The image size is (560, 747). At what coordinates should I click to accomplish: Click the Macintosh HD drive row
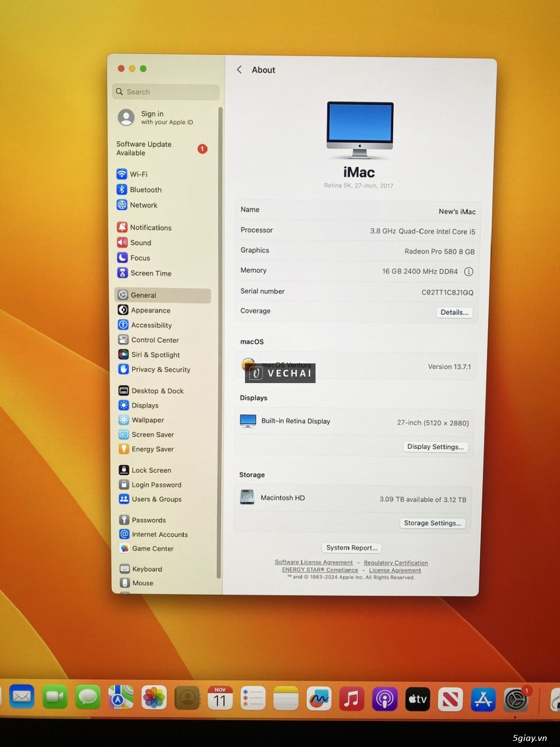[x=353, y=498]
